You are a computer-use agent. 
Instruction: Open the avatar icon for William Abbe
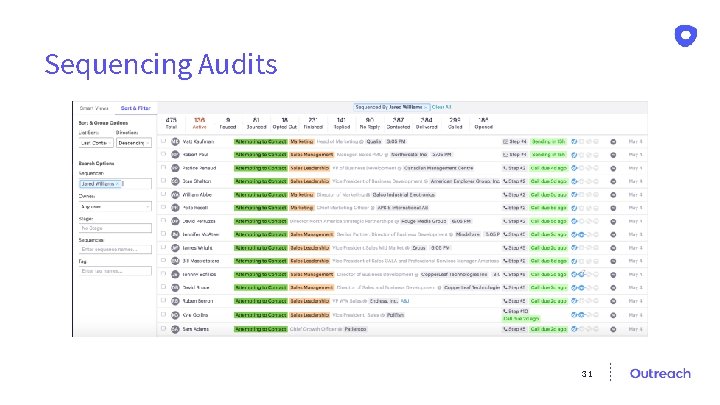[175, 195]
